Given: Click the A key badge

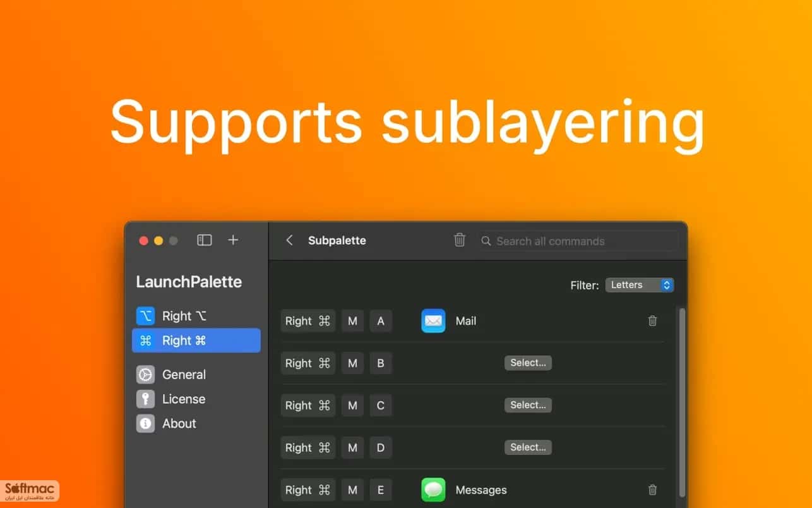Looking at the screenshot, I should click(x=381, y=321).
